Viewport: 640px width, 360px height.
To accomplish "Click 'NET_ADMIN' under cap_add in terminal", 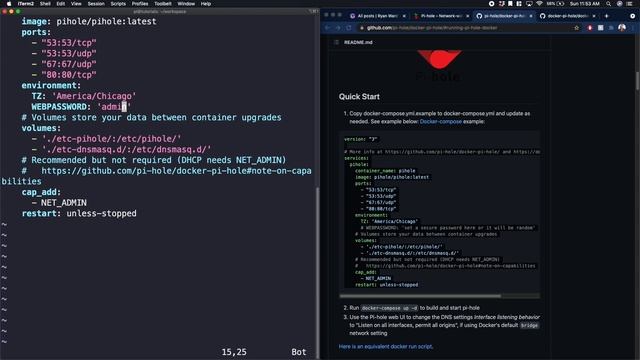I will tap(64, 203).
